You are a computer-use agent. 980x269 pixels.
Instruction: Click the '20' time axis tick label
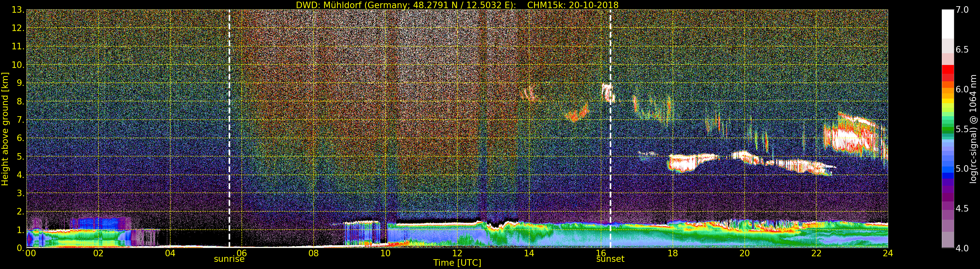point(745,253)
